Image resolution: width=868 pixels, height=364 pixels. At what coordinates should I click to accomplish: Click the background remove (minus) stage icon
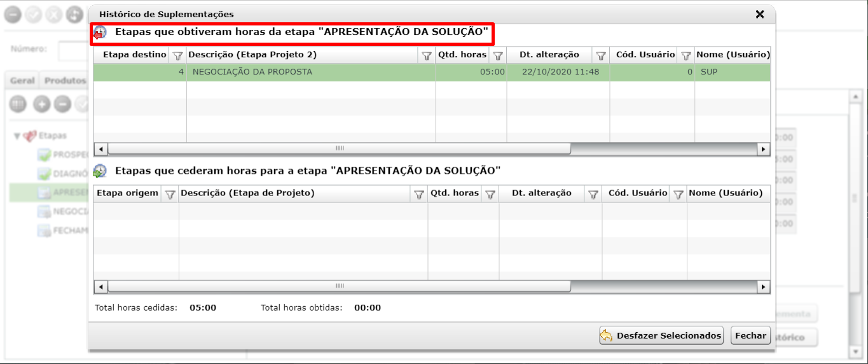coord(62,104)
